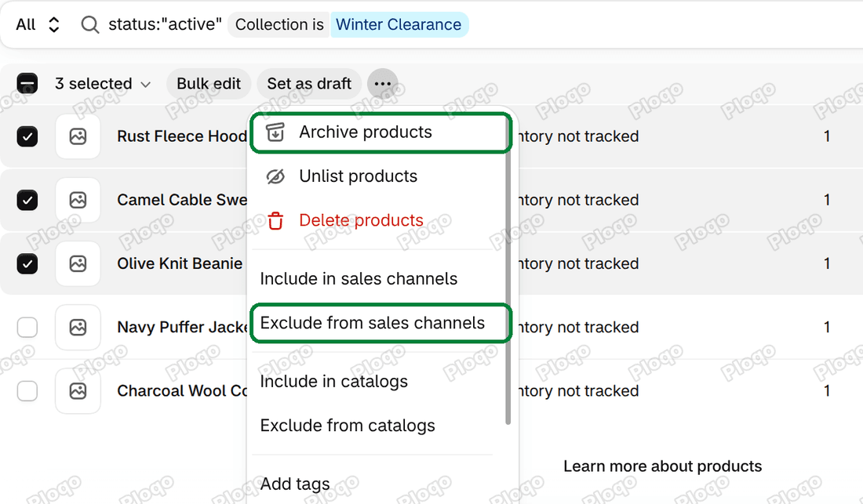Viewport: 863px width, 504px height.
Task: Open the All view selector dropdown
Action: tap(38, 25)
